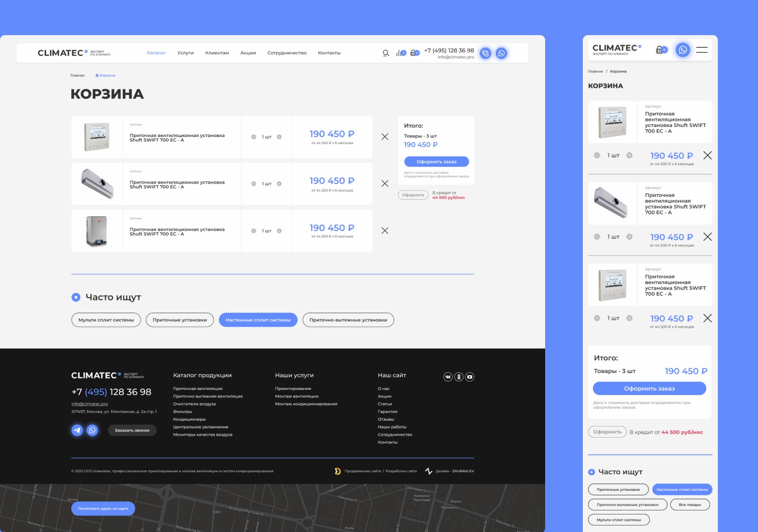Select the Настенные сплит системы desktop tag

coord(258,320)
